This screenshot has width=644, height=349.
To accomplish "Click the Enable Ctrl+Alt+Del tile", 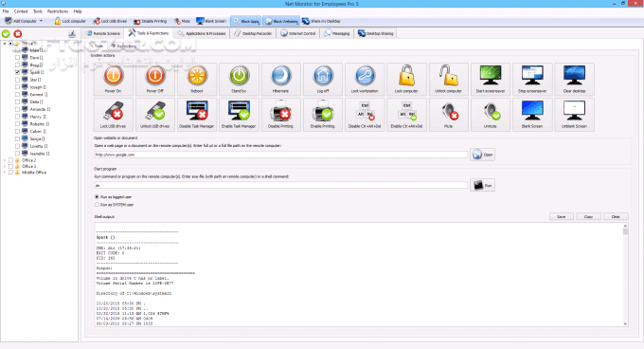I will [407, 115].
